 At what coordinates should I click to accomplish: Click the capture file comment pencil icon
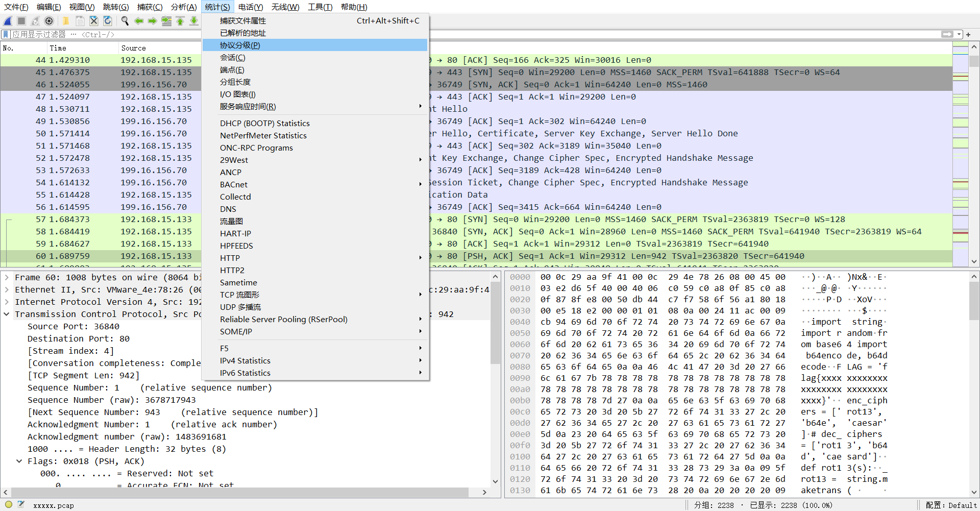[x=21, y=504]
